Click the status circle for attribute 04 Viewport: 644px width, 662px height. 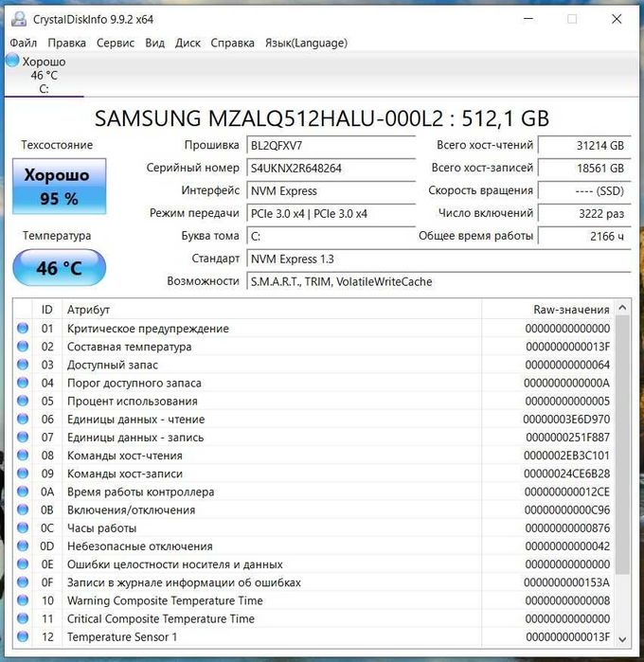pos(23,383)
